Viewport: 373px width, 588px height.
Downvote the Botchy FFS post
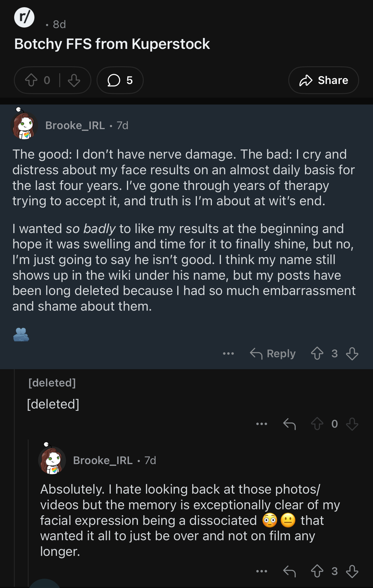tap(74, 80)
